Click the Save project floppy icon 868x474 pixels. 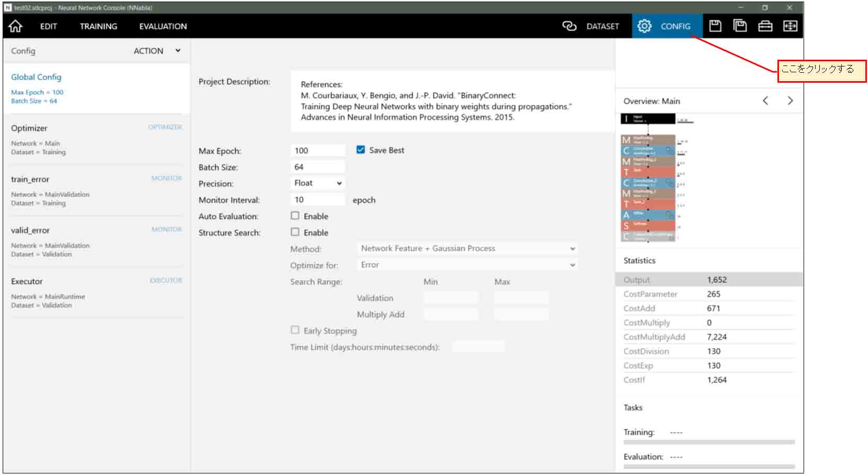click(x=715, y=26)
